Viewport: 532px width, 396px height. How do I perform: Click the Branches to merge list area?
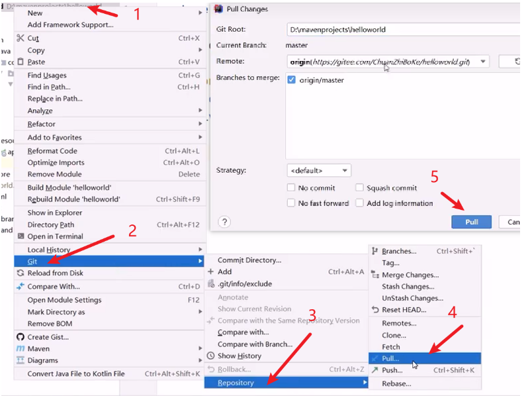[x=403, y=115]
